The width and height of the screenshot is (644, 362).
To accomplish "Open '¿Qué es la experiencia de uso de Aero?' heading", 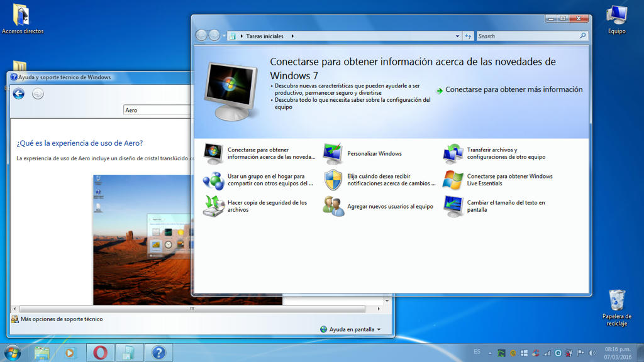I will pos(80,143).
